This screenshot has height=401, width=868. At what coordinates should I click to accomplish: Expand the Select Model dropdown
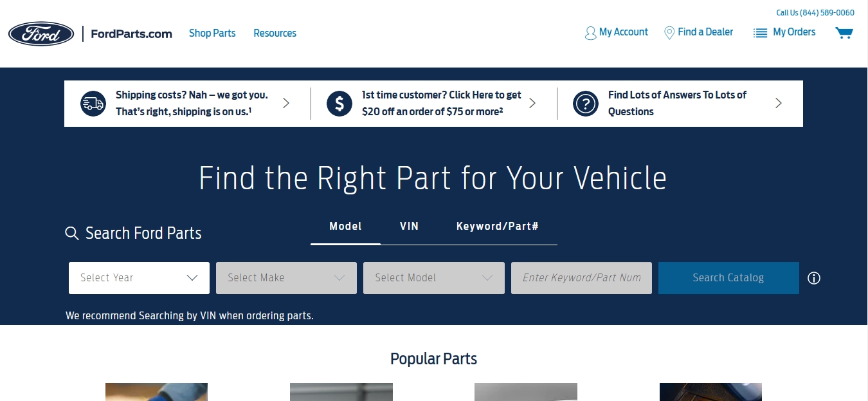click(434, 278)
